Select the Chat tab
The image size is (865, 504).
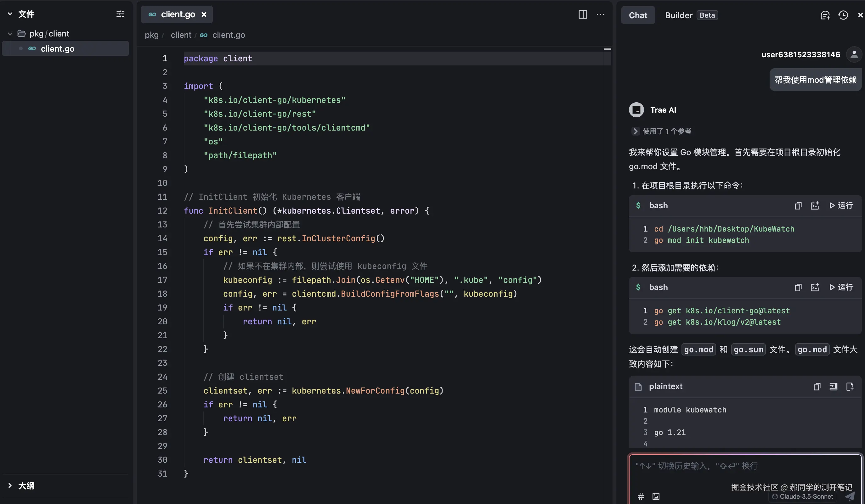pos(638,15)
